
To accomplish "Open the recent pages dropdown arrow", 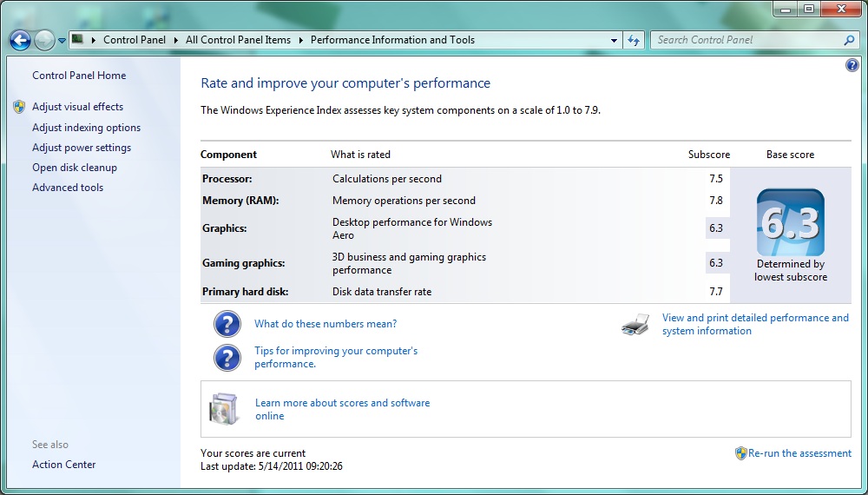I will pyautogui.click(x=62, y=41).
